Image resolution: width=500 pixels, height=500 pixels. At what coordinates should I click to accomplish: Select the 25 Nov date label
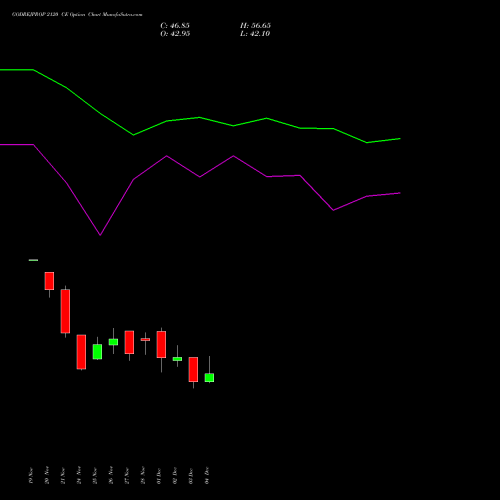pyautogui.click(x=95, y=476)
